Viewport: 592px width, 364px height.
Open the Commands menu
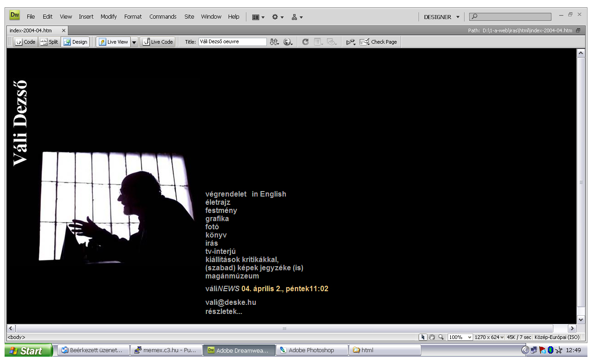163,17
